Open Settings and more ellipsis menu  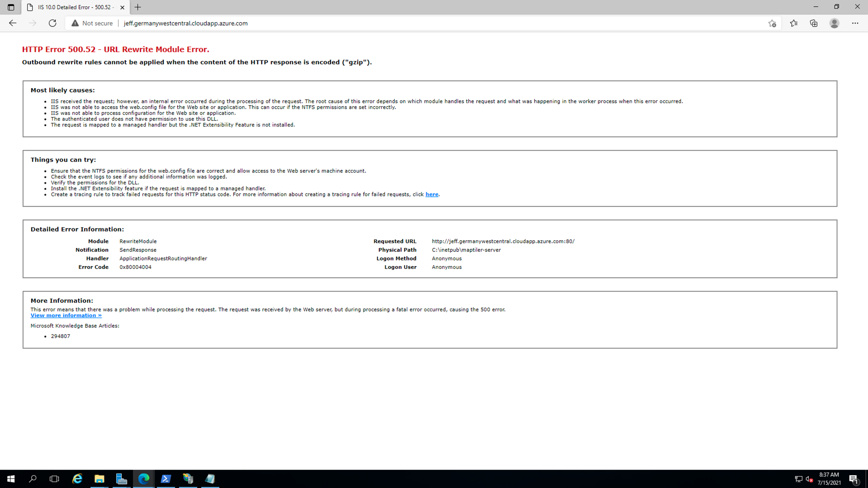click(855, 23)
